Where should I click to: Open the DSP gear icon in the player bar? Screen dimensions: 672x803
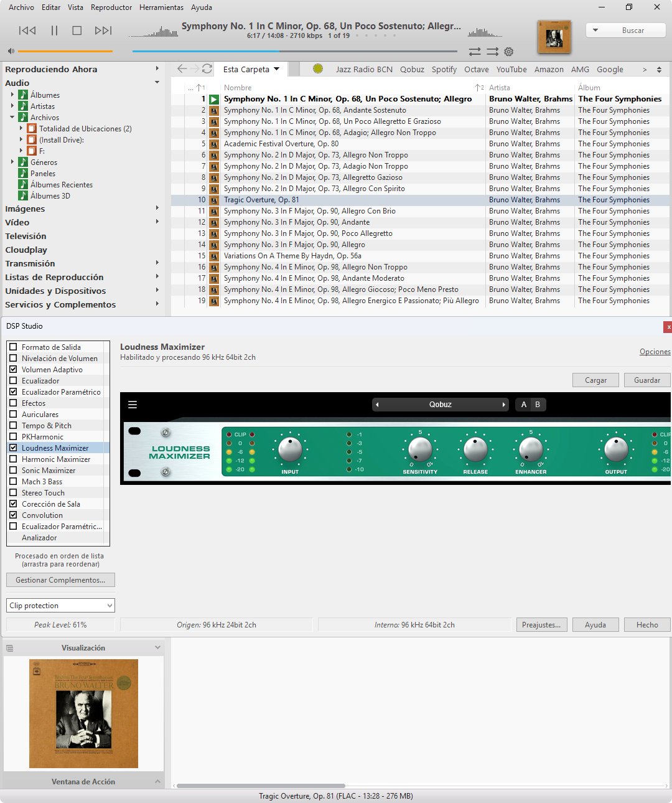coord(509,52)
